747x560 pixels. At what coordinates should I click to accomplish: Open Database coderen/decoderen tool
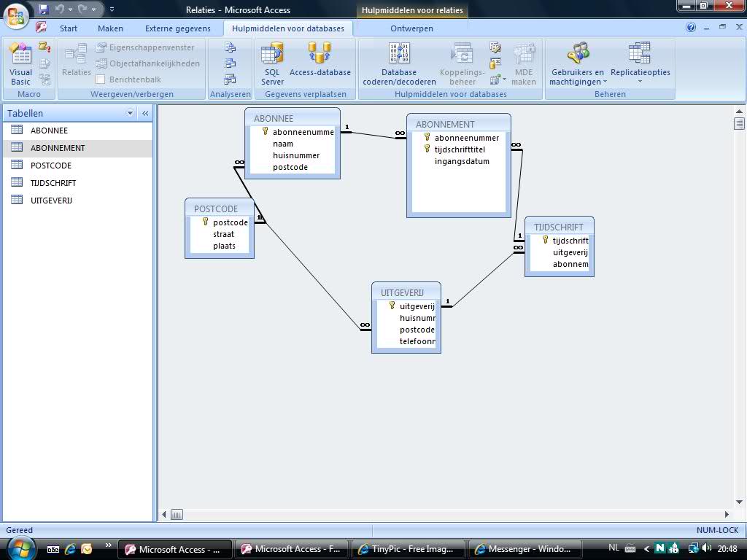pyautogui.click(x=399, y=64)
